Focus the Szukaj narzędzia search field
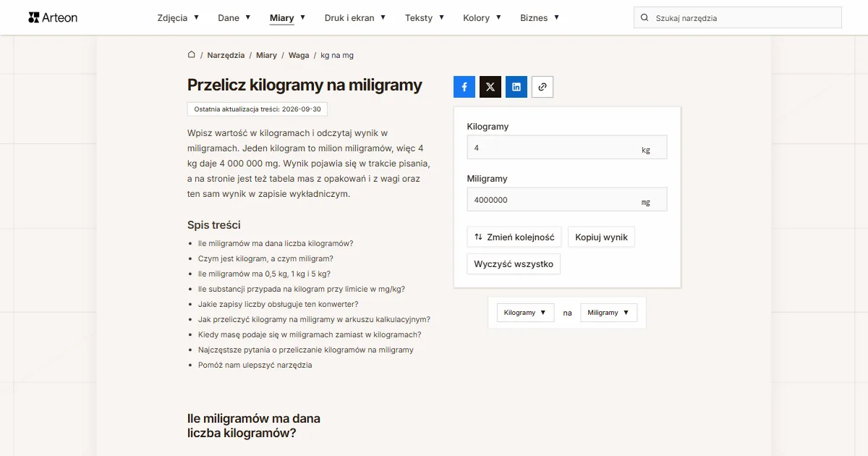 tap(738, 17)
